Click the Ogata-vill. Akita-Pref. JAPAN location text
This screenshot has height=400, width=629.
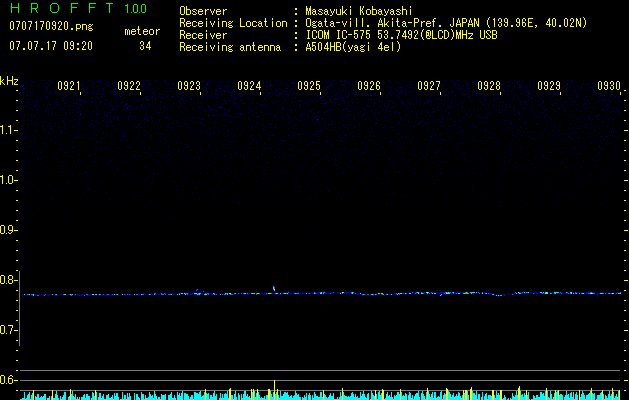446,23
